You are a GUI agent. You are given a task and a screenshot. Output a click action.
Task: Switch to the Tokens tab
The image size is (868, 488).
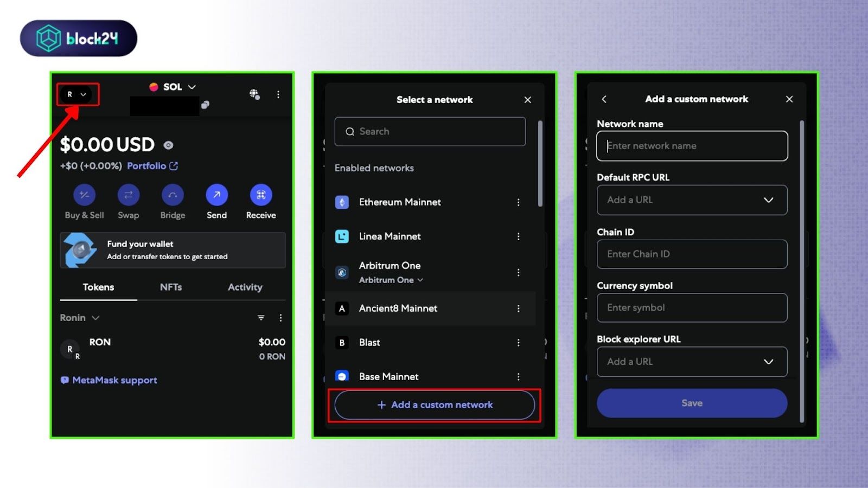(98, 287)
